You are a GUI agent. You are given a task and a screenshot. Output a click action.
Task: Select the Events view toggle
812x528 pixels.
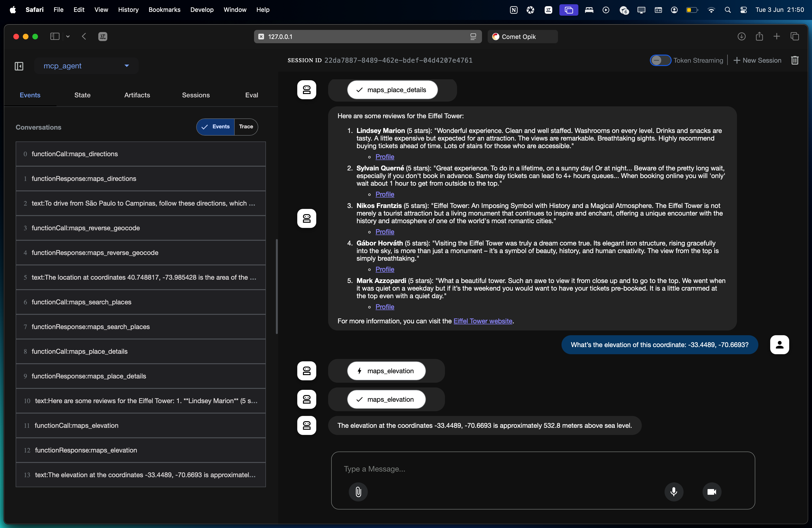click(x=216, y=127)
